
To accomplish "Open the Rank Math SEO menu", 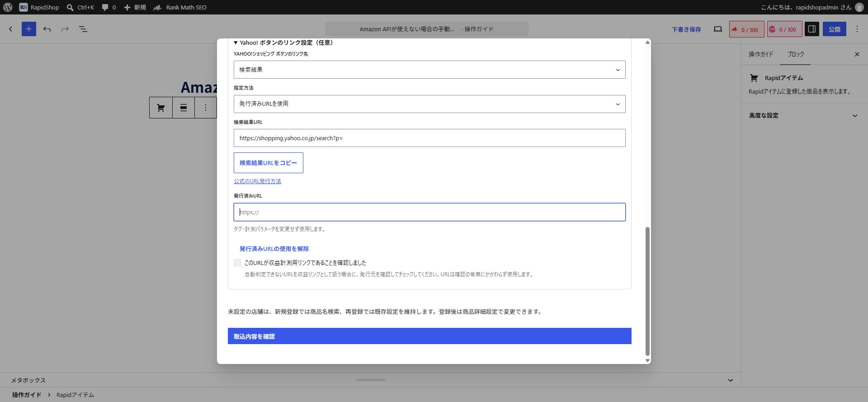I will coord(180,7).
